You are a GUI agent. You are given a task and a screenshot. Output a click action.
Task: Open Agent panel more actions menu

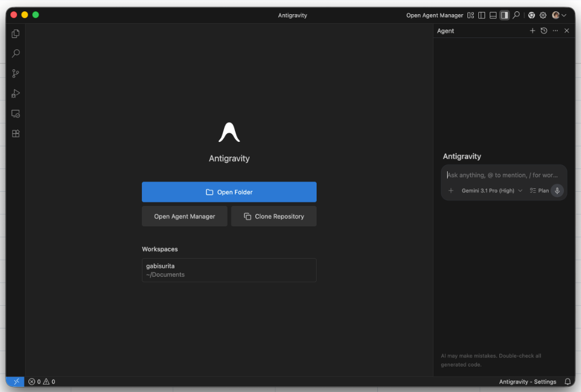click(555, 31)
